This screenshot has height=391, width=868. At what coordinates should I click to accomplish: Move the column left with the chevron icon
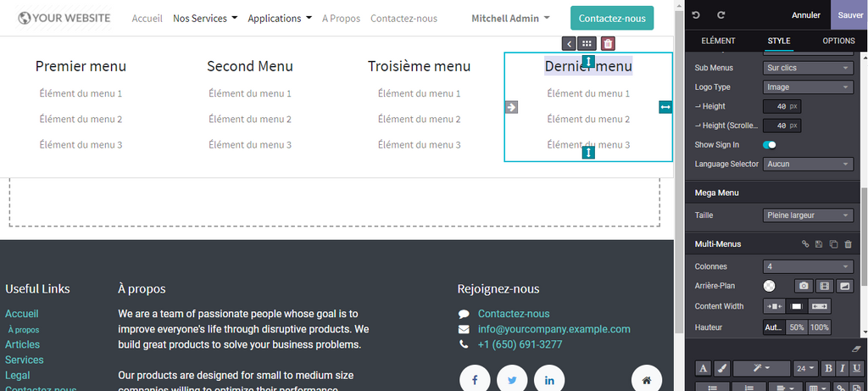(x=569, y=43)
